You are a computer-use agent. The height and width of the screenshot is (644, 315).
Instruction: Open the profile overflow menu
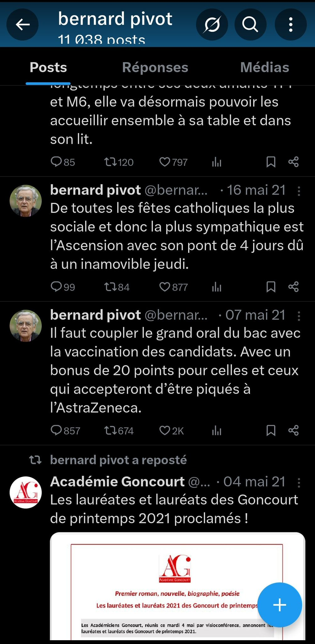[291, 25]
